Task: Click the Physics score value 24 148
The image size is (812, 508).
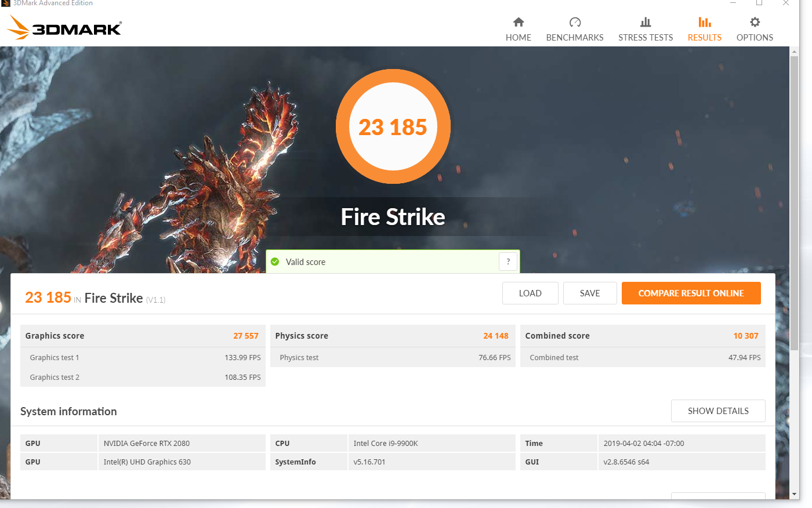Action: click(496, 336)
